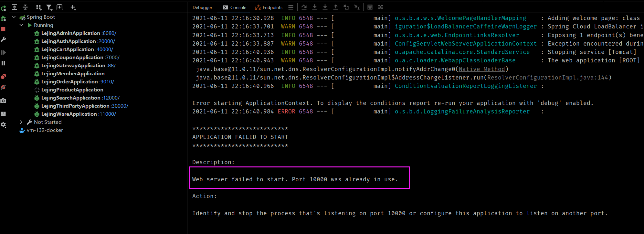
Task: Select LejingCouponApplication service
Action: point(72,57)
